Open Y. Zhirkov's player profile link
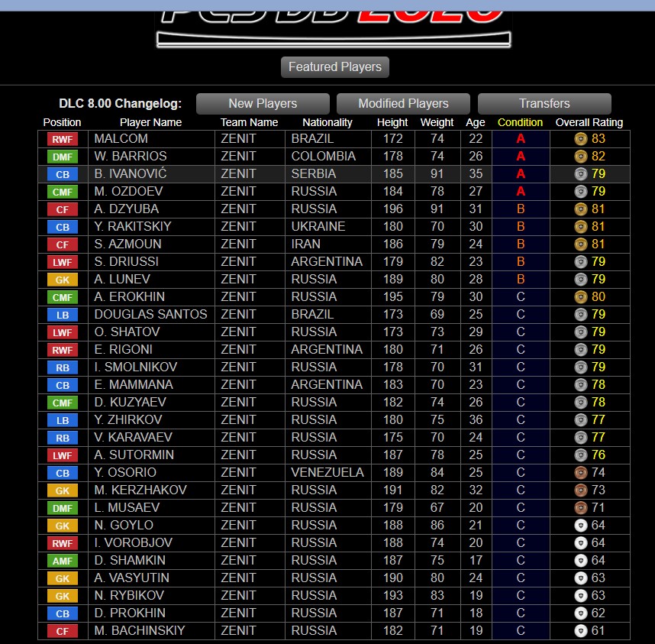Viewport: 655px width, 644px height. [127, 419]
